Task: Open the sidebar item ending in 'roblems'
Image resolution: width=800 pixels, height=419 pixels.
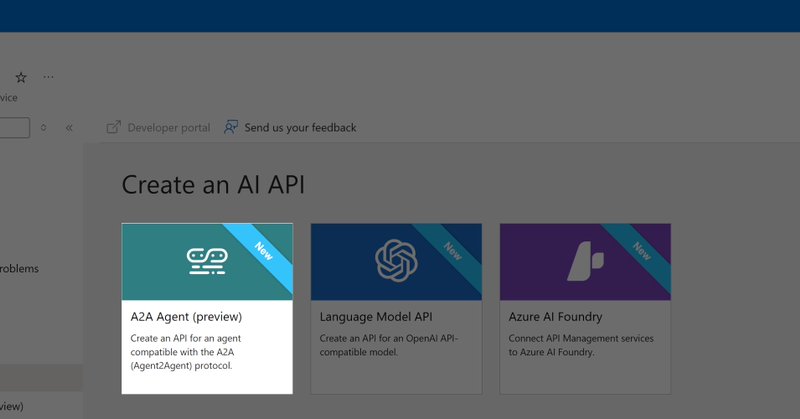Action: [x=19, y=268]
